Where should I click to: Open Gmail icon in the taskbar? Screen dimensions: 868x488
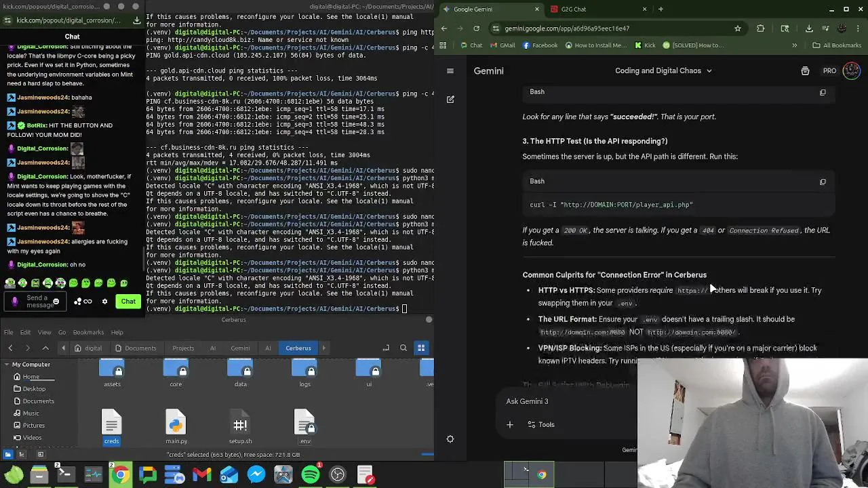[x=202, y=474]
